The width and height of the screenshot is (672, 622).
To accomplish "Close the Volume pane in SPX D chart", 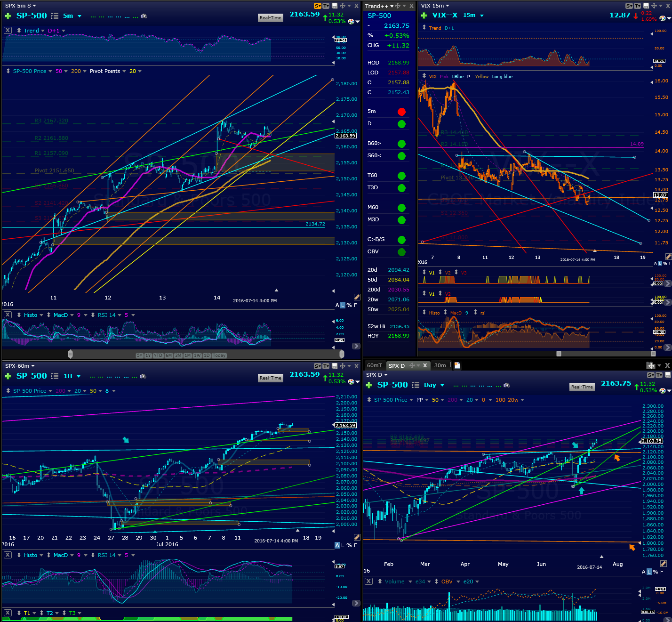I will 369,582.
